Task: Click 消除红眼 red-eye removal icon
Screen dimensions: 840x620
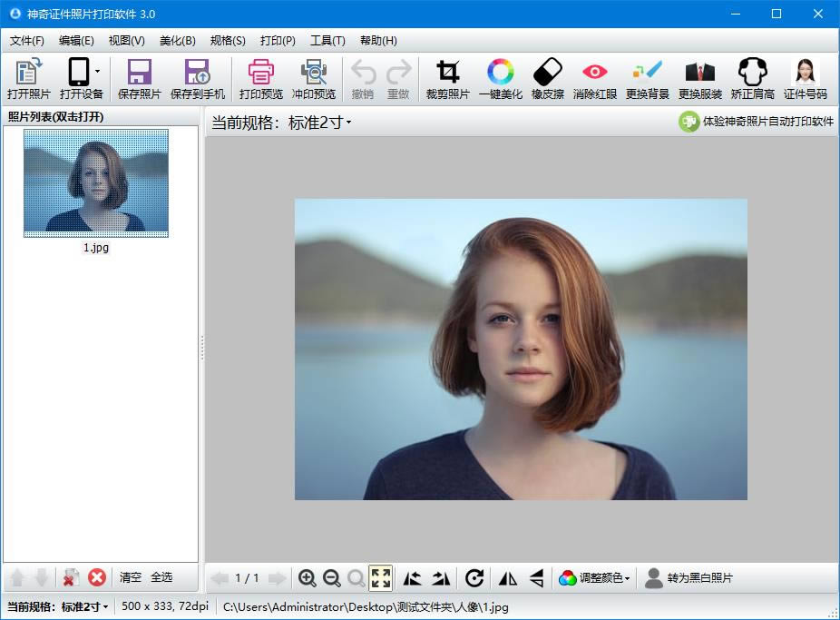Action: point(595,79)
